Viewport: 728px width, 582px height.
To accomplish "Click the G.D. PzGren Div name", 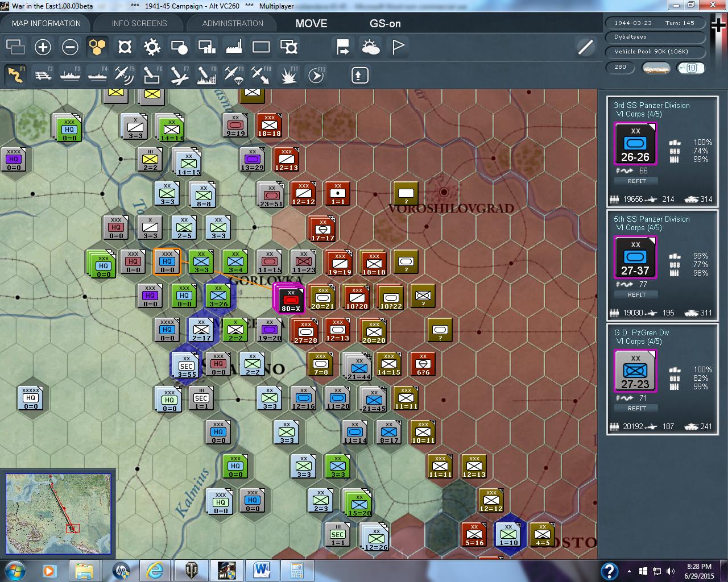I will point(642,332).
